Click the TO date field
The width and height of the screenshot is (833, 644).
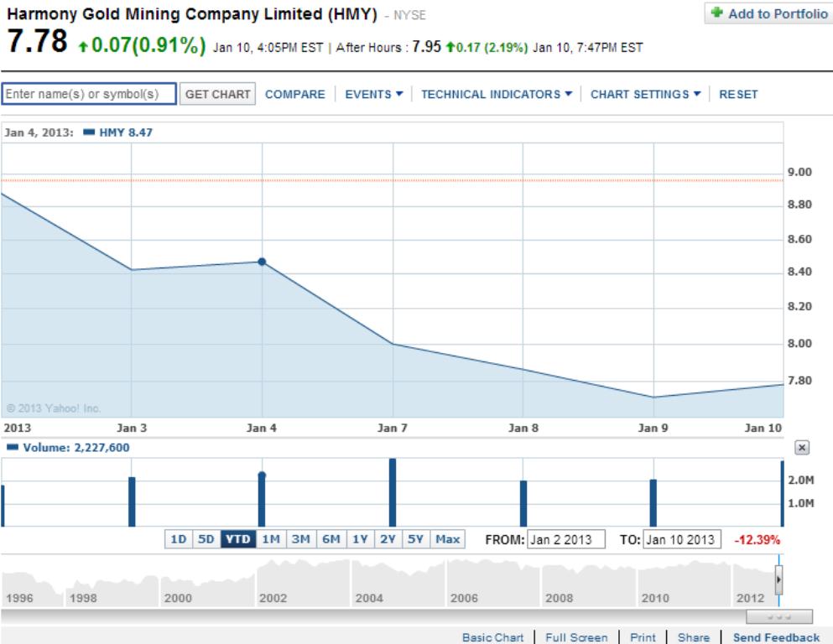682,539
